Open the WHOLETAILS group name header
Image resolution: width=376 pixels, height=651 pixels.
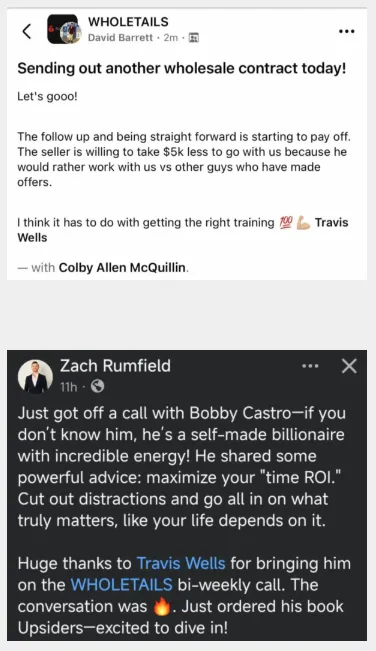[x=128, y=22]
